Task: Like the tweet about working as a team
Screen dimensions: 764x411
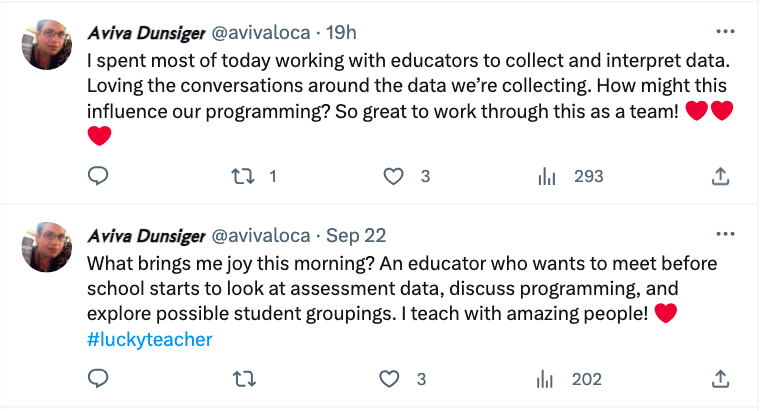Action: point(394,176)
